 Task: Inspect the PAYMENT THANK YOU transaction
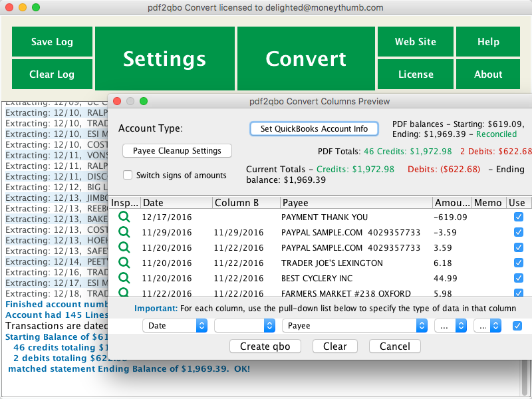click(124, 217)
